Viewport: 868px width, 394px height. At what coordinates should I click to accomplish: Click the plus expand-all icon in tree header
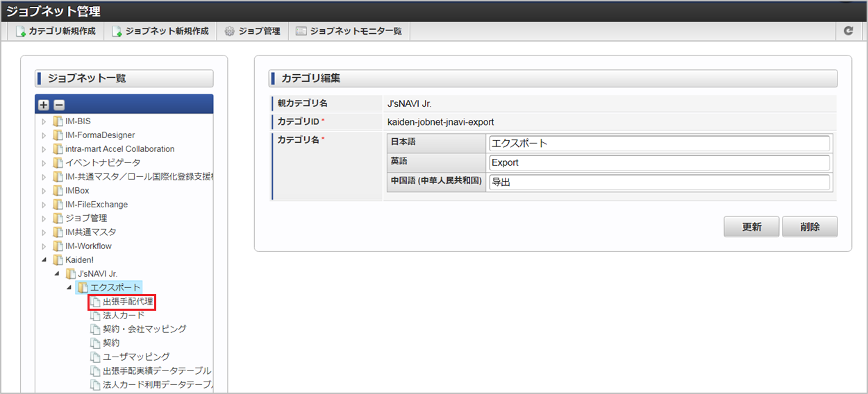(44, 105)
